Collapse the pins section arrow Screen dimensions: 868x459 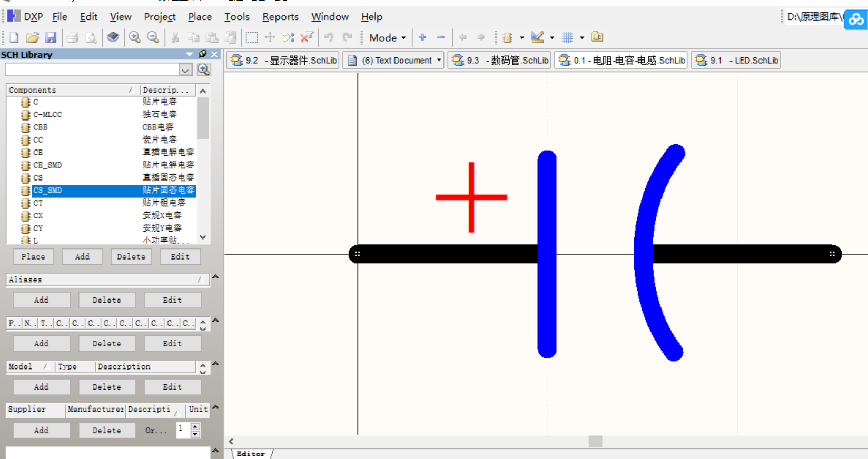215,320
